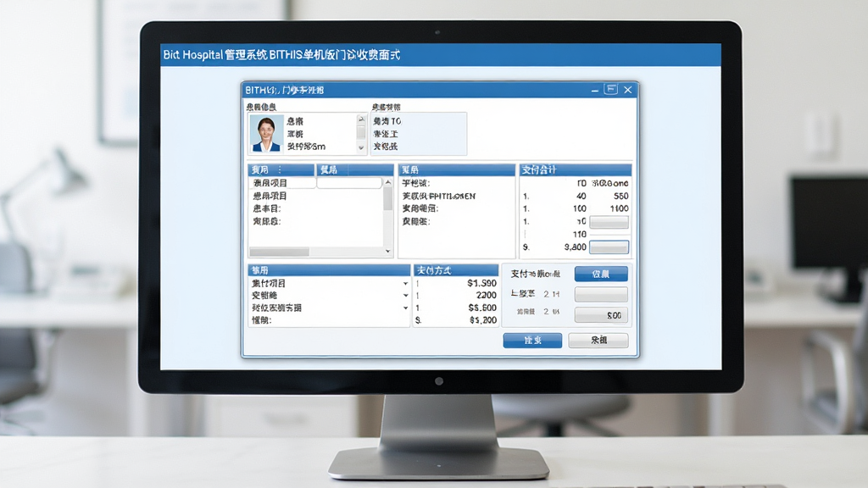Close the BITH dialog window
The image size is (868, 488).
(x=628, y=90)
